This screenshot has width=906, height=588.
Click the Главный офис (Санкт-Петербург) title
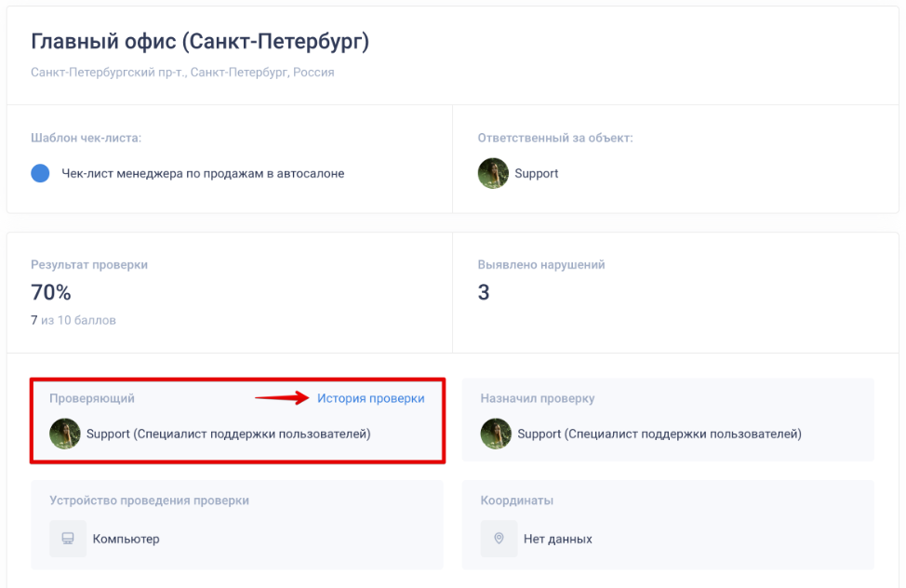point(200,42)
